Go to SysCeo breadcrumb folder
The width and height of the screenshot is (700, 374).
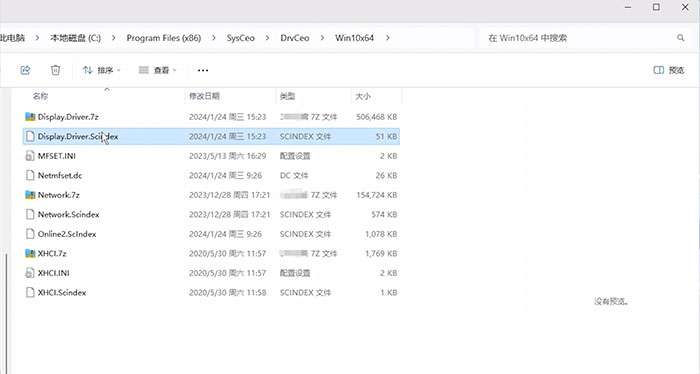tap(241, 38)
